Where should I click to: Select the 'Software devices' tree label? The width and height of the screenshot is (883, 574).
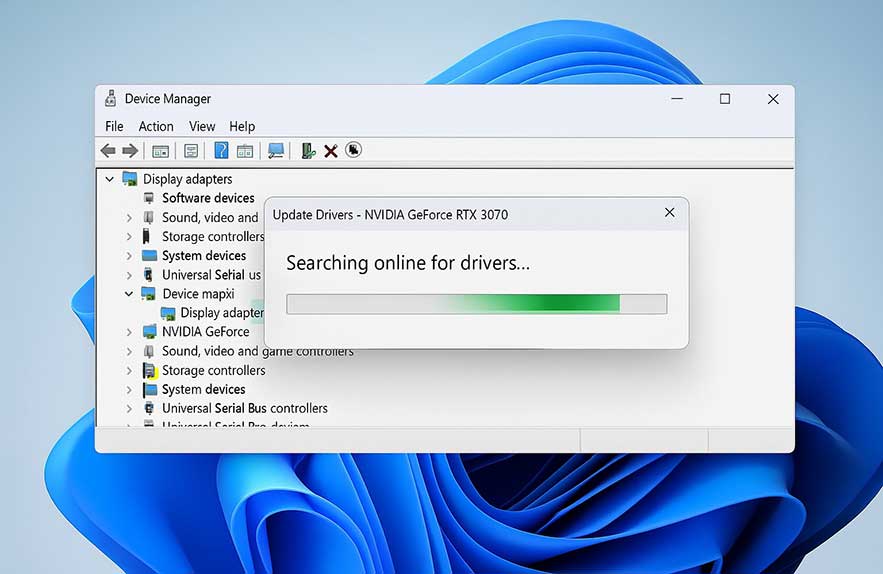208,198
